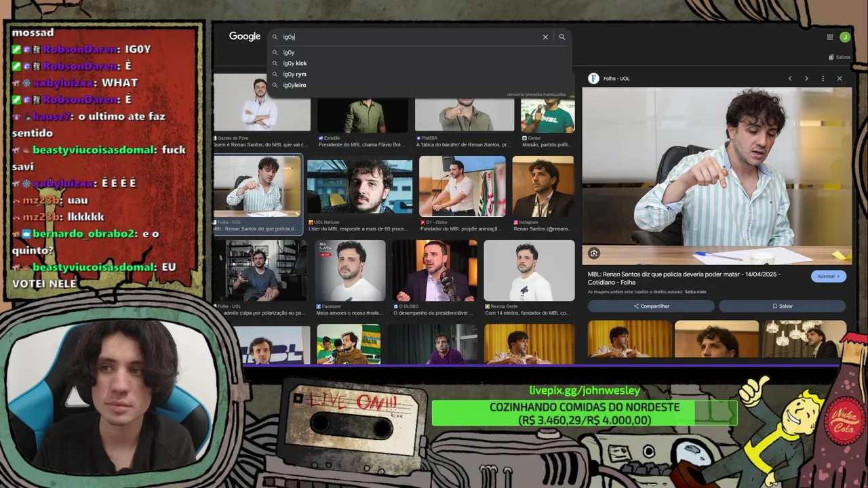Screen dimensions: 868x488
Task: Click bernardo_obrabo2 username in chat
Action: 84,234
